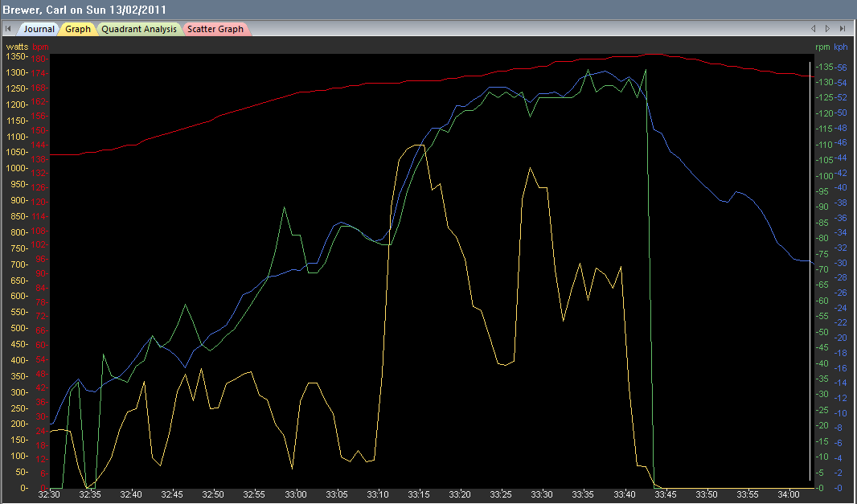Open the Quadrant Analysis tab
Viewport: 857px width, 504px height.
tap(139, 29)
